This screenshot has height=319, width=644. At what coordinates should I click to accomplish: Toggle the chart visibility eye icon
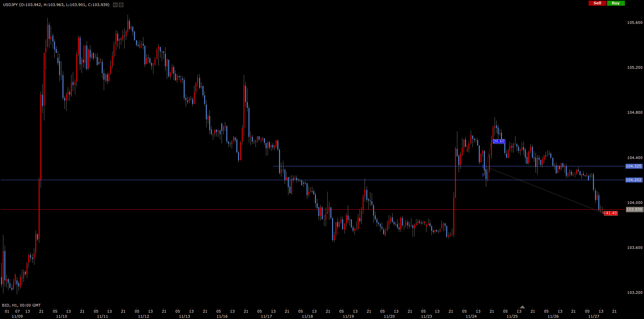coord(115,5)
